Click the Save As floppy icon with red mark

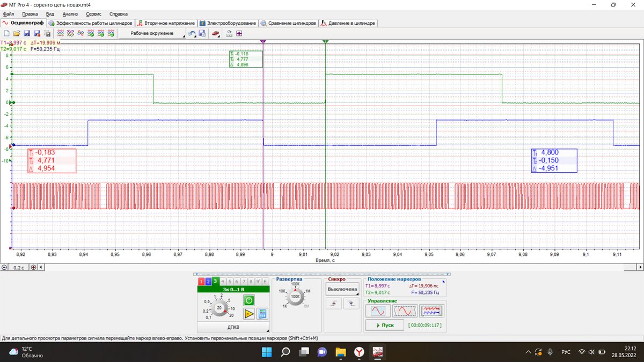coord(37,33)
